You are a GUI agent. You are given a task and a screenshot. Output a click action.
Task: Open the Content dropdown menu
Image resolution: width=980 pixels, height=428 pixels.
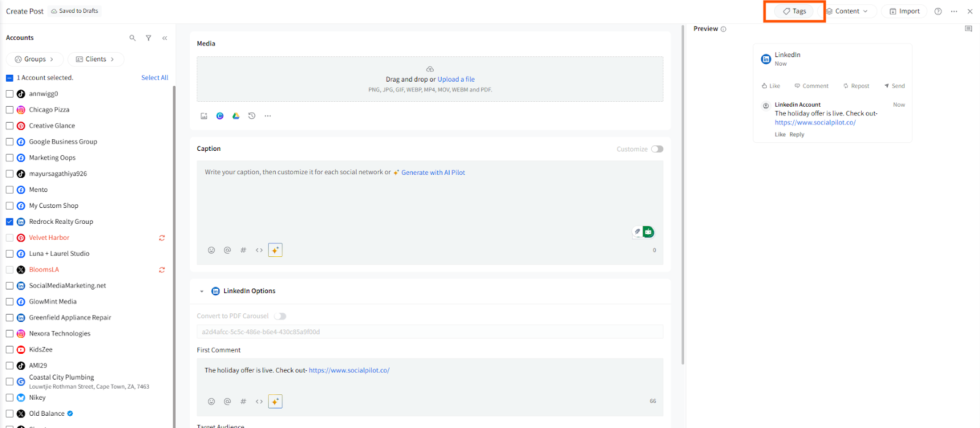coord(847,11)
